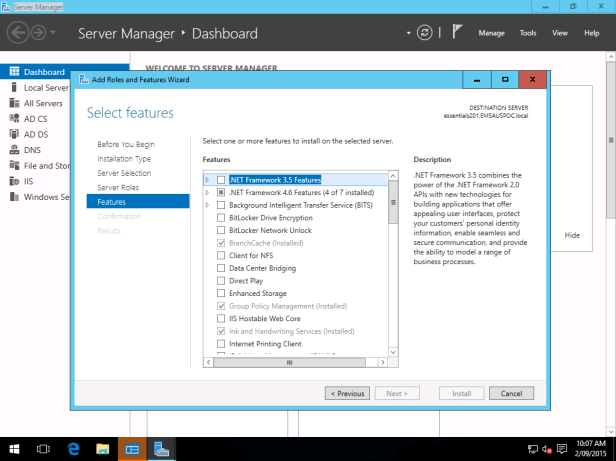Click the Server Manager refresh icon

pyautogui.click(x=426, y=33)
